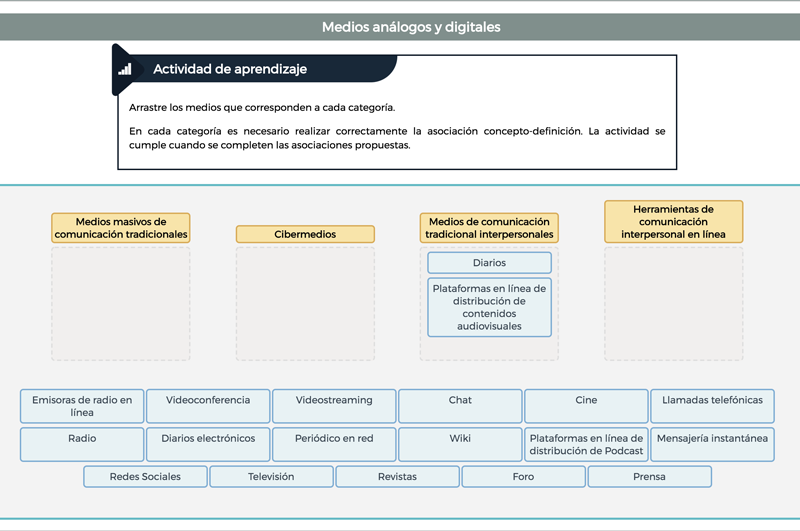Image resolution: width=800 pixels, height=531 pixels.
Task: Select Plataformas en línea de distribución de Podcast card
Action: pyautogui.click(x=586, y=444)
